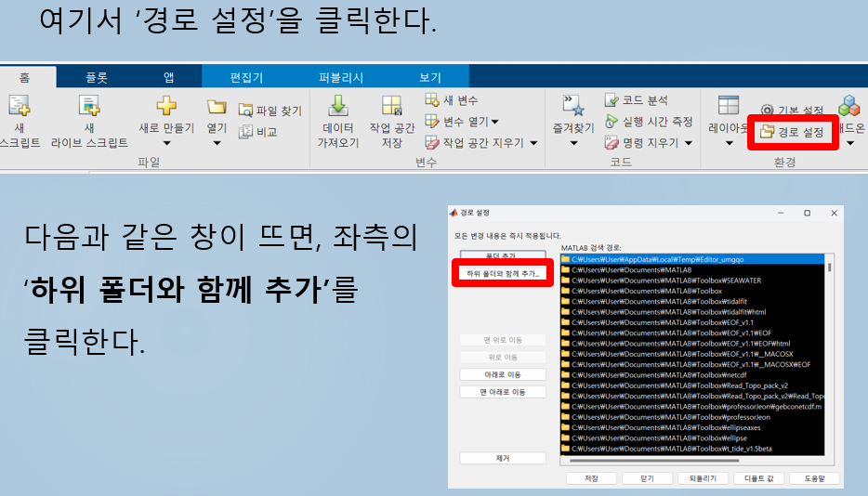Open 기본 설정 preferences gear
Image resolution: width=868 pixels, height=496 pixels.
[x=792, y=111]
